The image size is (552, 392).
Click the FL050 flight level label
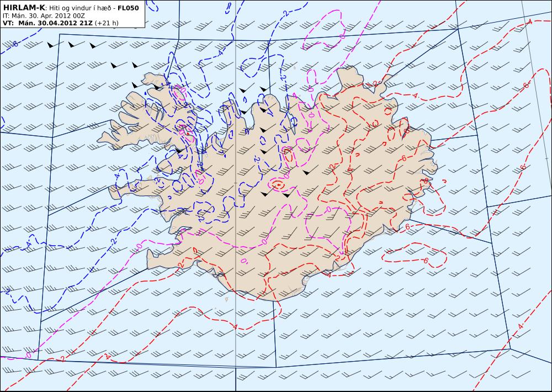coord(128,8)
